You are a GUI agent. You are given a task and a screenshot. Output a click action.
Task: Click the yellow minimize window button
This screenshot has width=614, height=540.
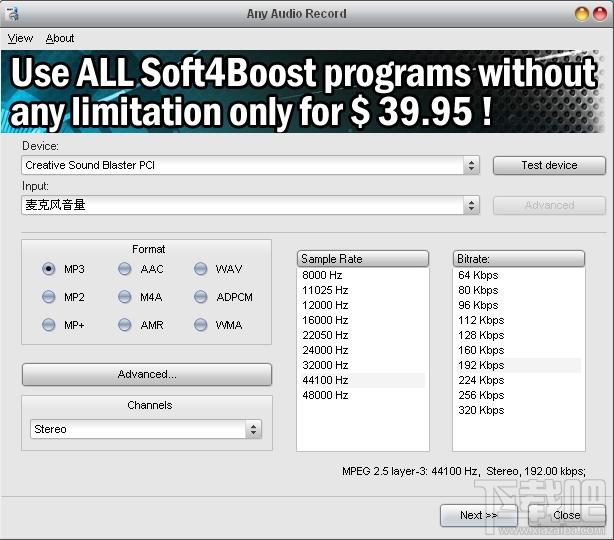click(x=581, y=14)
